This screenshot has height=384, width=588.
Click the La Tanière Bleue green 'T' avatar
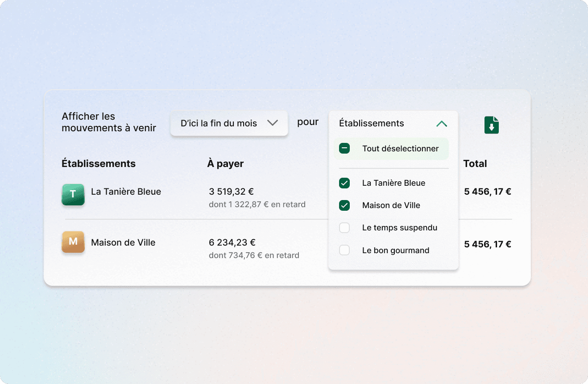(73, 195)
